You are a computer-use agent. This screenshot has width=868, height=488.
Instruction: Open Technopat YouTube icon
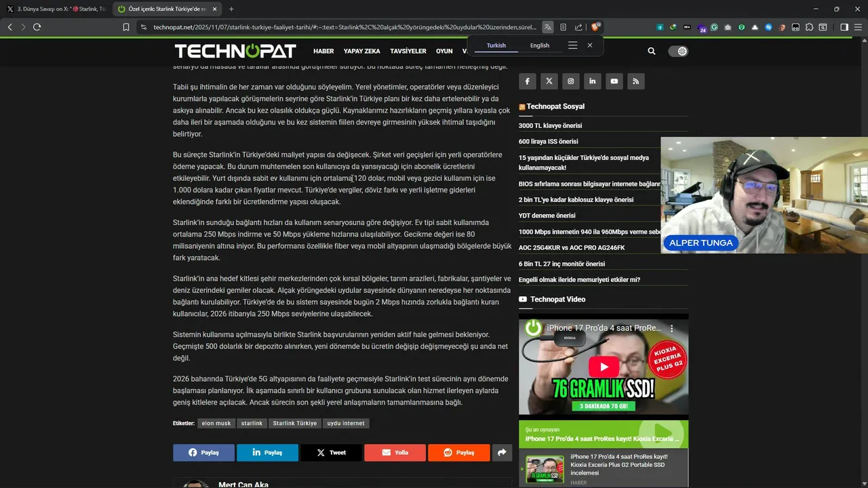tap(614, 81)
